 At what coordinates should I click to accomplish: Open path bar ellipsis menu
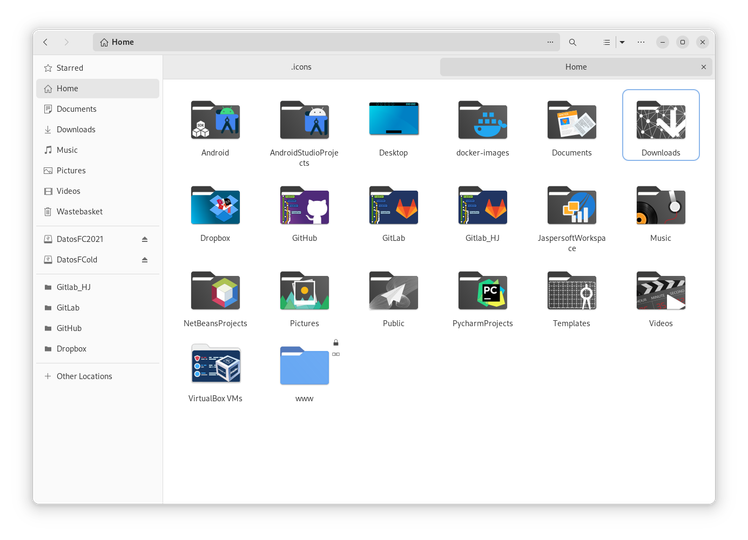tap(550, 42)
